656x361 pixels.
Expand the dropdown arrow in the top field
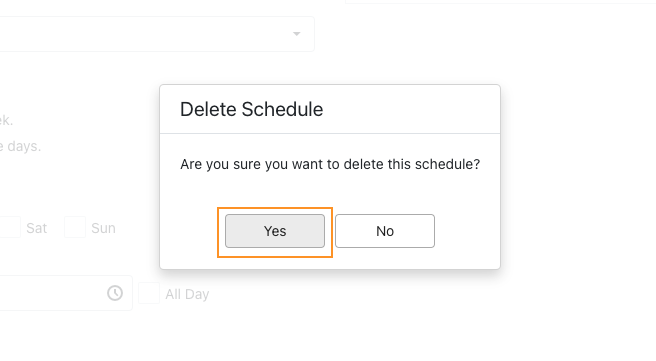[x=297, y=34]
